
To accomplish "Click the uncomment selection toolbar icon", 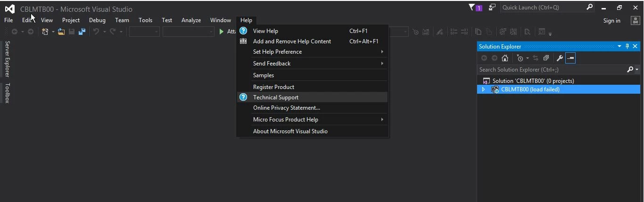I will pyautogui.click(x=464, y=32).
